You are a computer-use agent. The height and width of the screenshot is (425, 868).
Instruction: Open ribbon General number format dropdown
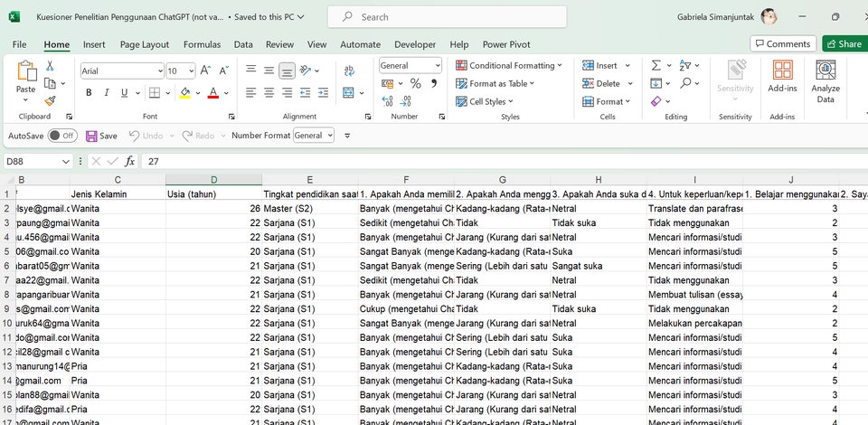click(x=438, y=65)
